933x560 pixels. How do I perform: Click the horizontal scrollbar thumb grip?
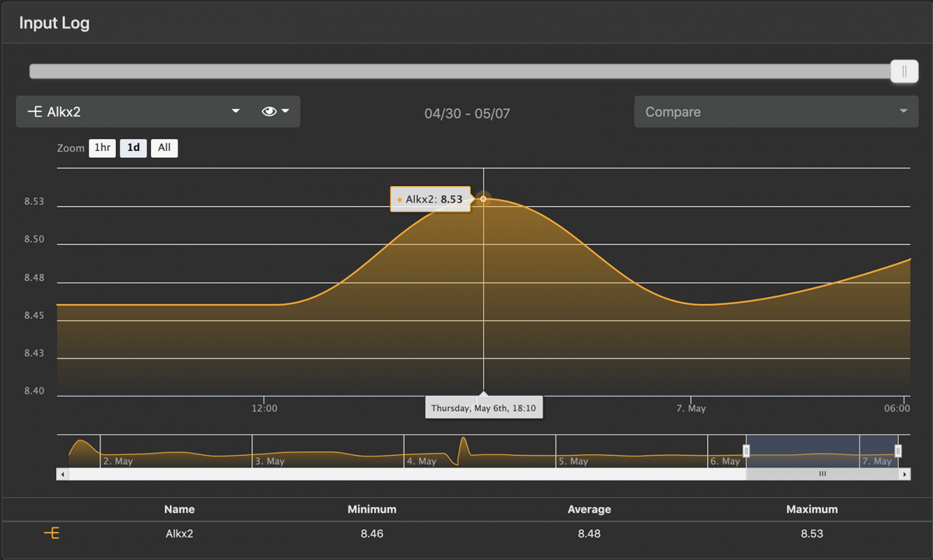pyautogui.click(x=823, y=474)
